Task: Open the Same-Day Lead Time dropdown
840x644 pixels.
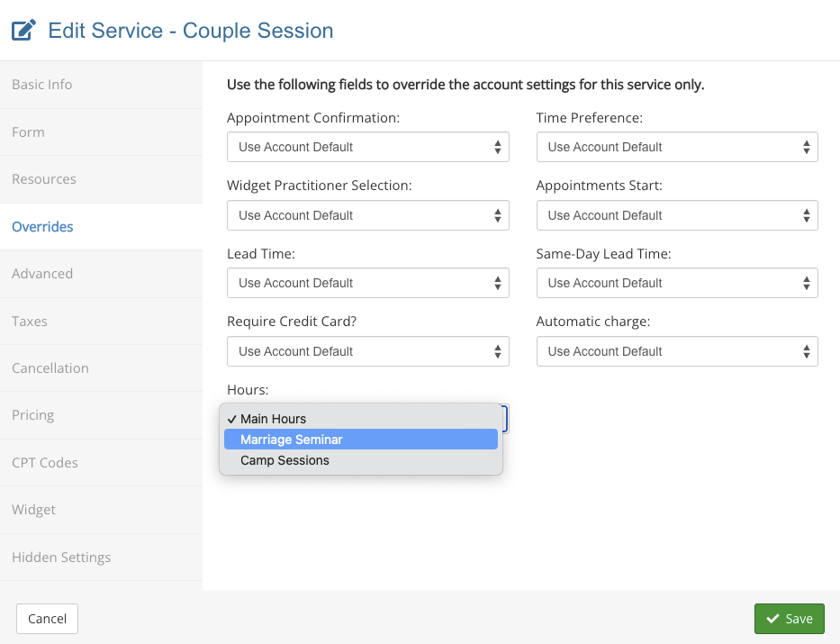Action: tap(676, 283)
